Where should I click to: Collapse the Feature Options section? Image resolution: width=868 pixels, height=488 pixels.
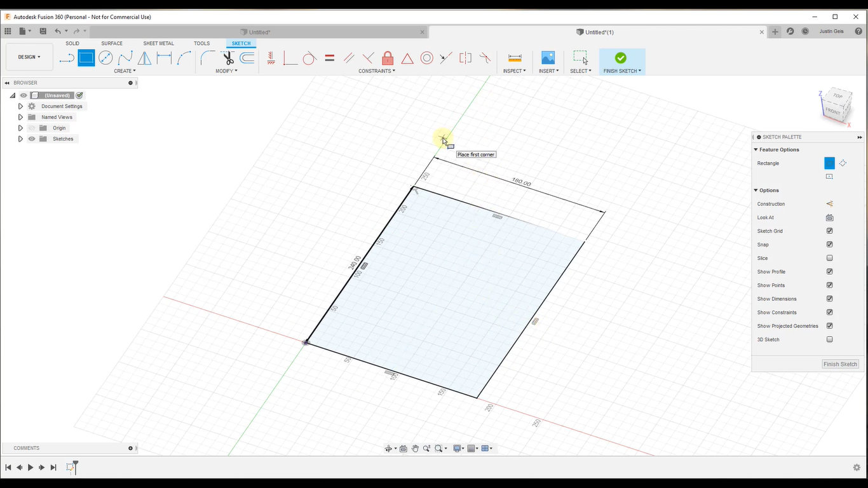tap(756, 150)
